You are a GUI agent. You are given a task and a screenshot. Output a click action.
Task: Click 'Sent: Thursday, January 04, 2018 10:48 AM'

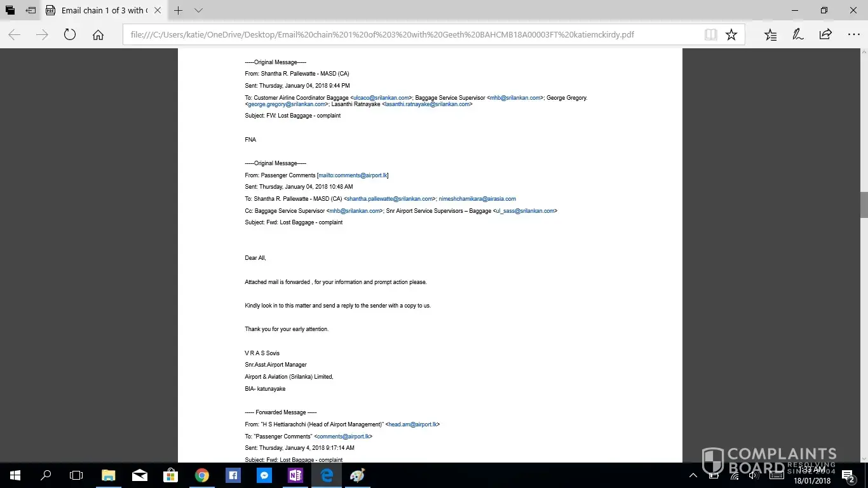click(x=299, y=187)
